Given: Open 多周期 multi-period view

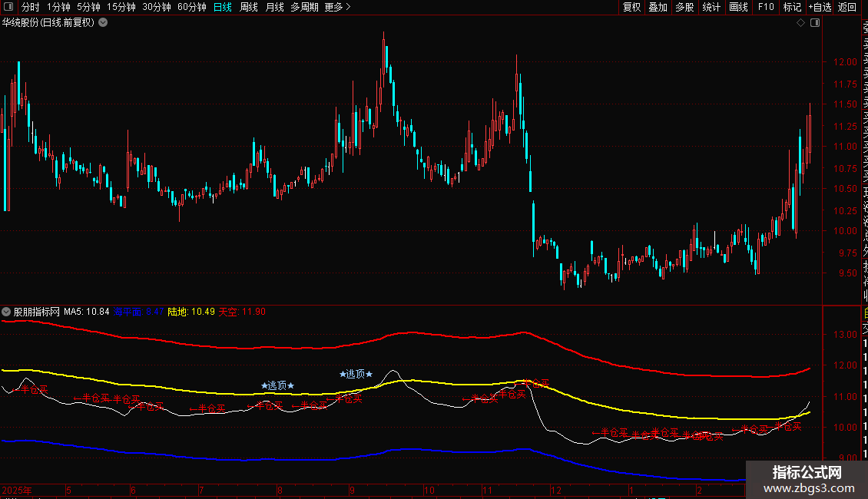Looking at the screenshot, I should tap(304, 7).
